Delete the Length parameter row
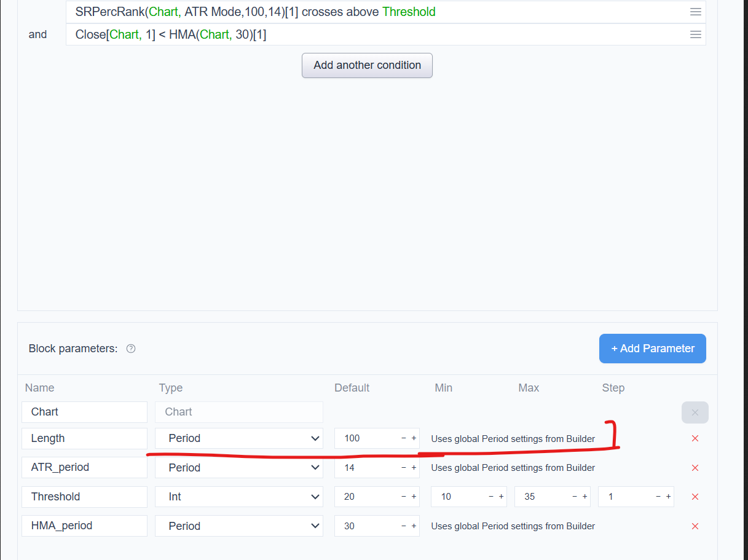Image resolution: width=748 pixels, height=560 pixels. [695, 438]
